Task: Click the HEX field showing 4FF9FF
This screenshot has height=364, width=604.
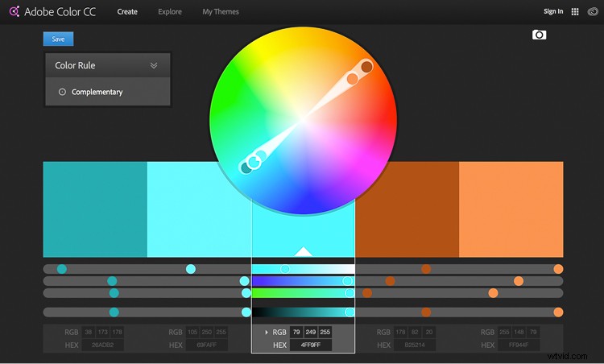Action: [310, 345]
